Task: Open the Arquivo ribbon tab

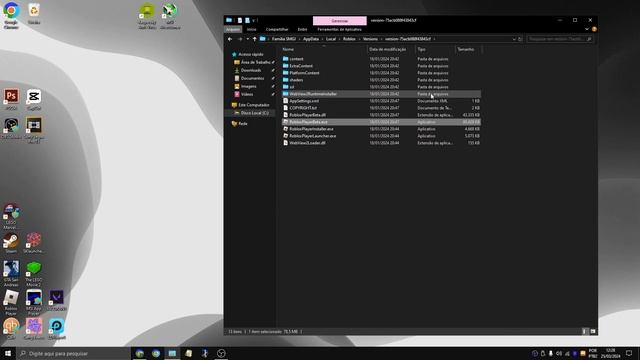Action: [x=233, y=29]
